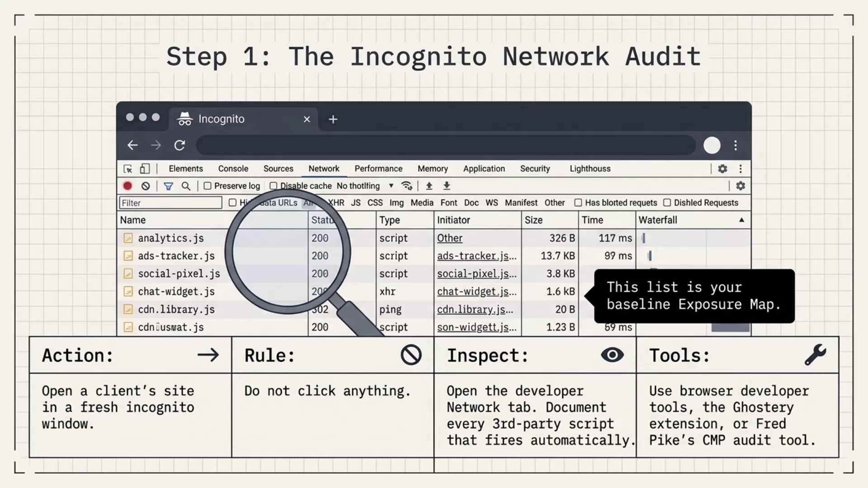The height and width of the screenshot is (488, 868).
Task: Stop recording with the red record icon
Action: point(127,186)
